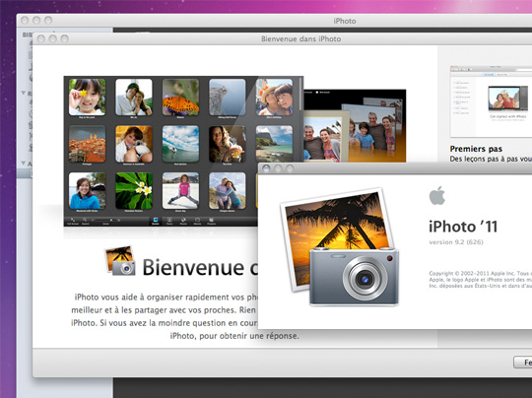Click the "iPhoto '11" title text

pos(463,227)
